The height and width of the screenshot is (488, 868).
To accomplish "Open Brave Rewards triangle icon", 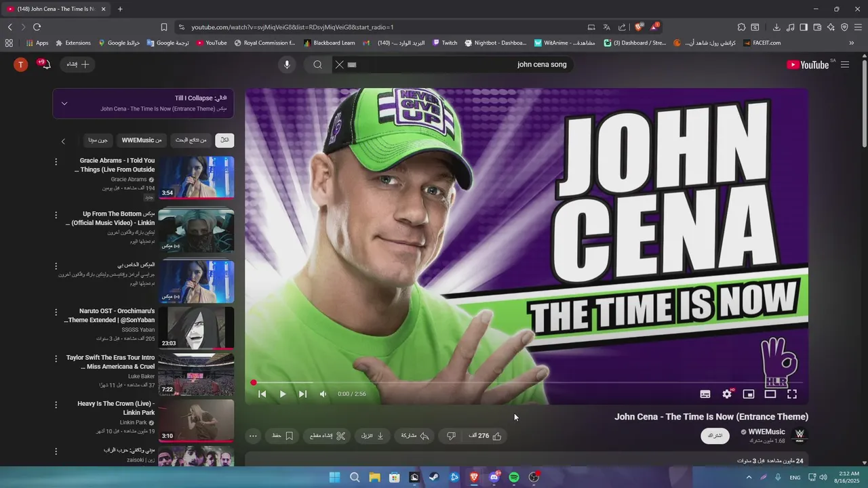I will click(654, 27).
